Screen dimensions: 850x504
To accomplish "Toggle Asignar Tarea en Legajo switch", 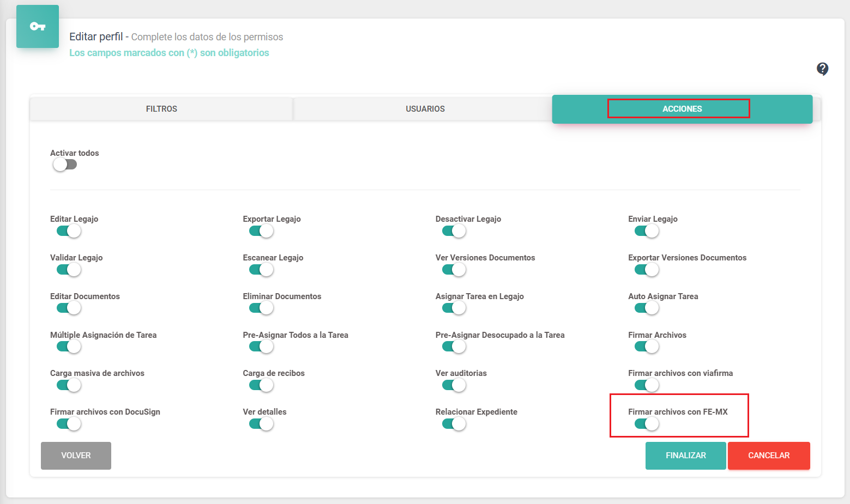I will (x=454, y=308).
